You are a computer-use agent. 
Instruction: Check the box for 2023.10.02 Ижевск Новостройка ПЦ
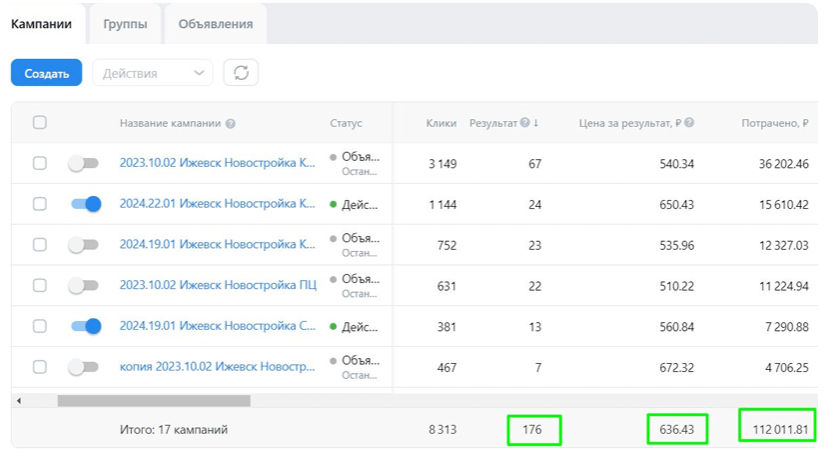40,285
